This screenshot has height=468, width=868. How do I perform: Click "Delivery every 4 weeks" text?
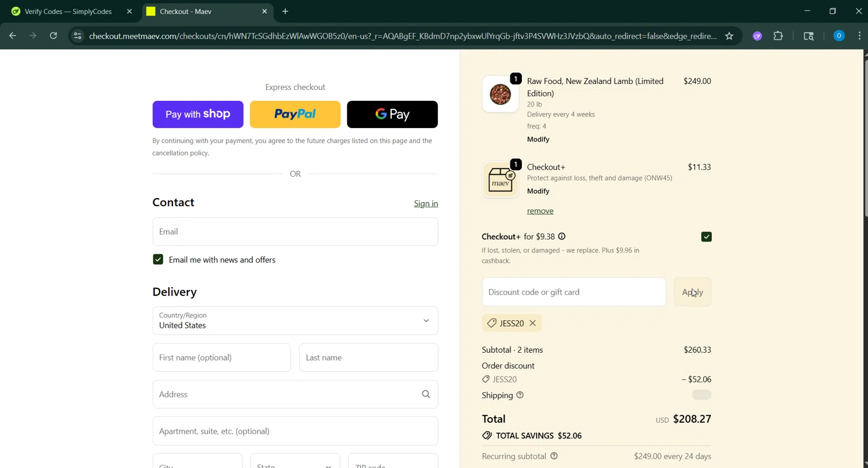pyautogui.click(x=561, y=114)
